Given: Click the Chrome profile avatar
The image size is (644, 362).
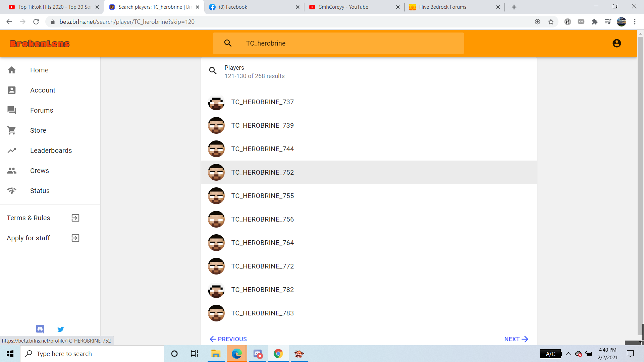Looking at the screenshot, I should 621,22.
